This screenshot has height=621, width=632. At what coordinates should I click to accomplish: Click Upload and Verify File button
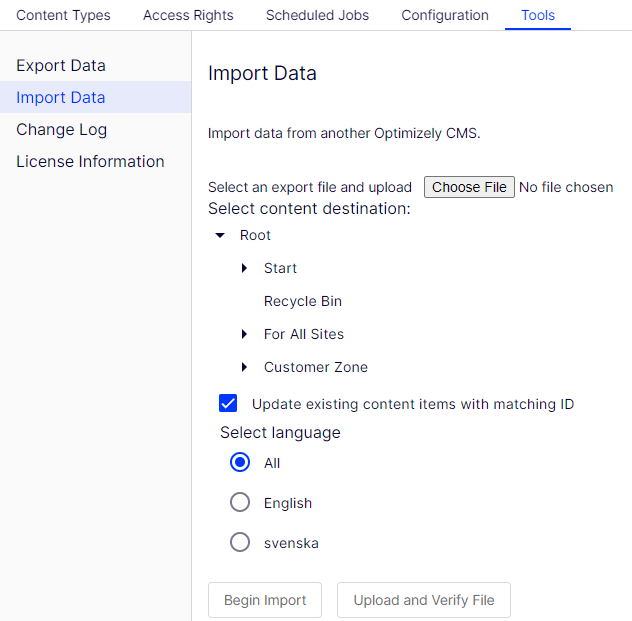(424, 600)
